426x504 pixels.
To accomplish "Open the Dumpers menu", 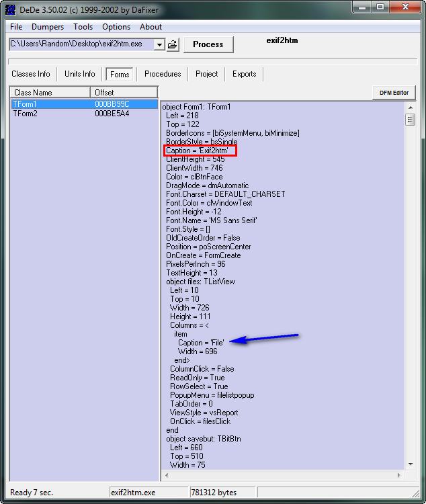I will tap(48, 27).
